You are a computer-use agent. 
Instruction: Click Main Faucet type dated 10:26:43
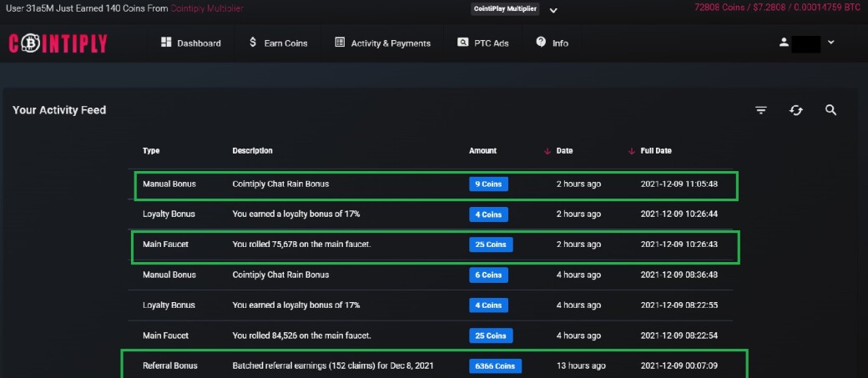[165, 244]
